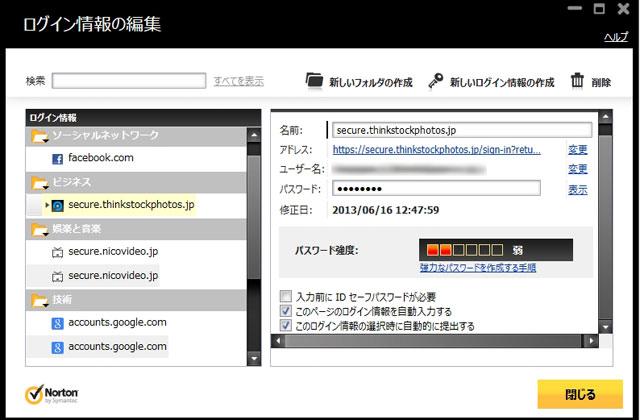The width and height of the screenshot is (640, 420).
Task: Open 強力なパスワードを作成する手順 link
Action: 478,268
